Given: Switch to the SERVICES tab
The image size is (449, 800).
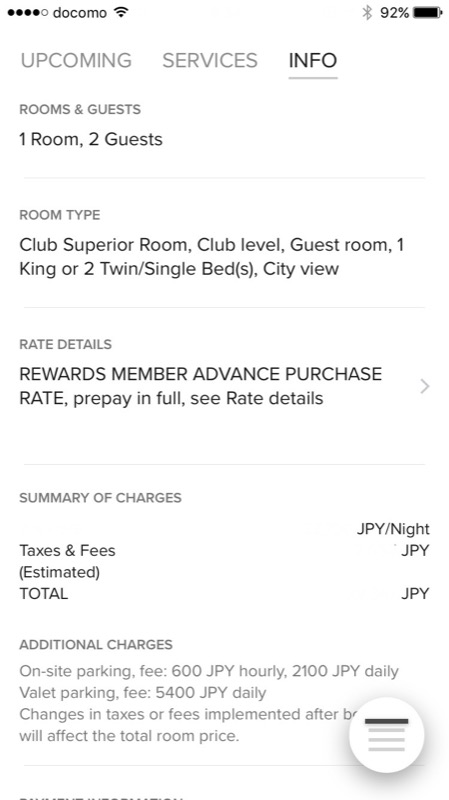Looking at the screenshot, I should (210, 60).
